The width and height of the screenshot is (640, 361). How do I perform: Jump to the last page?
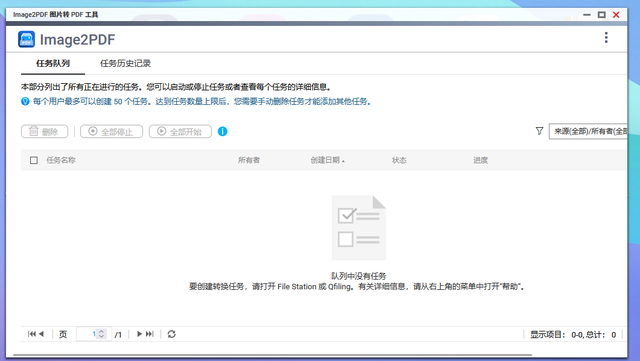coord(150,334)
